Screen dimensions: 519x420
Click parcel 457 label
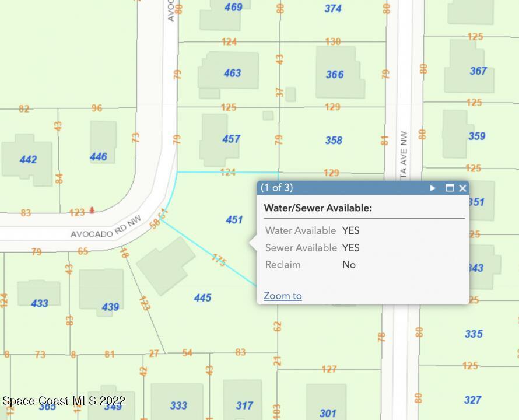pyautogui.click(x=231, y=139)
